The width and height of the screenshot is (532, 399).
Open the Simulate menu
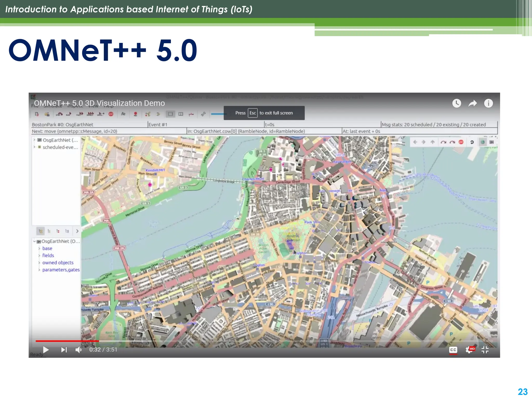pyautogui.click(x=53, y=106)
